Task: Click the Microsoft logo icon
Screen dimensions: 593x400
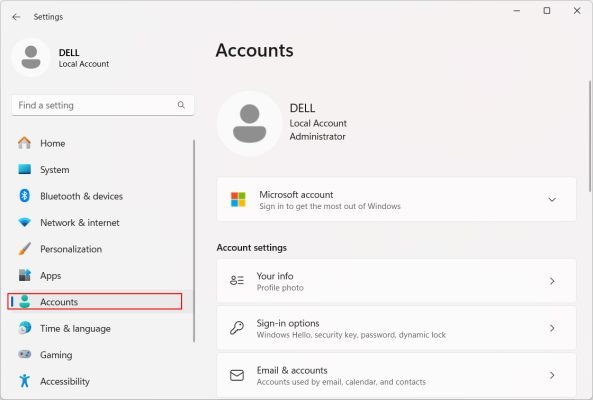Action: pyautogui.click(x=238, y=199)
